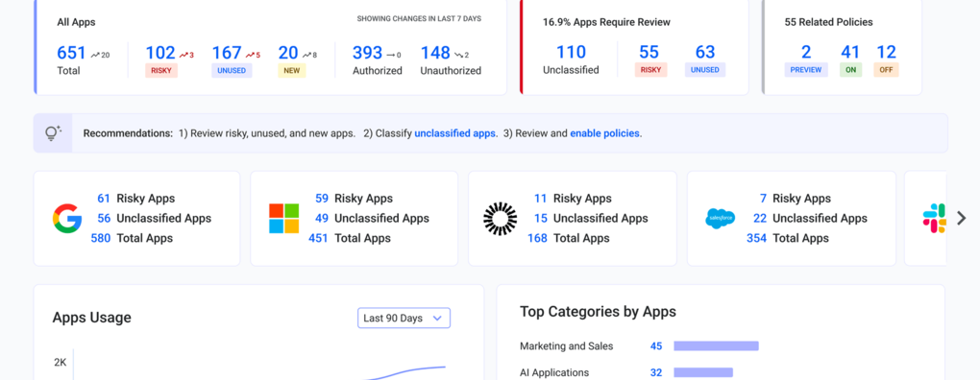The image size is (980, 380).
Task: Click the Microsoft logo icon
Action: [x=284, y=219]
